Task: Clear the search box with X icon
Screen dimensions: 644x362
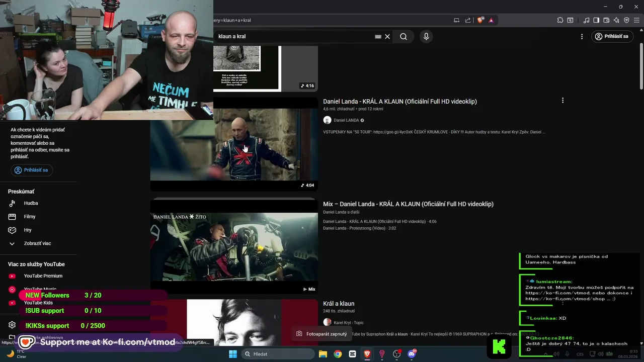Action: [387, 36]
